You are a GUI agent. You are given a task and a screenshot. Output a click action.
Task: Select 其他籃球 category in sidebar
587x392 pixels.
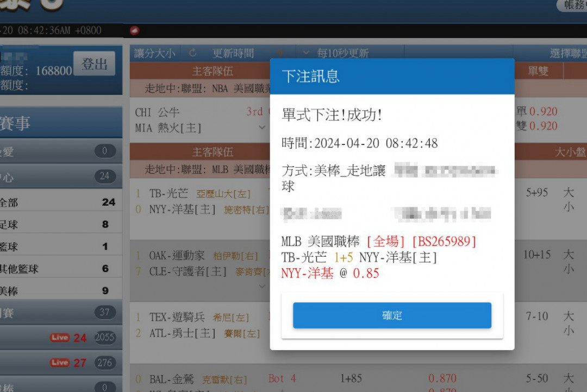[x=61, y=269]
